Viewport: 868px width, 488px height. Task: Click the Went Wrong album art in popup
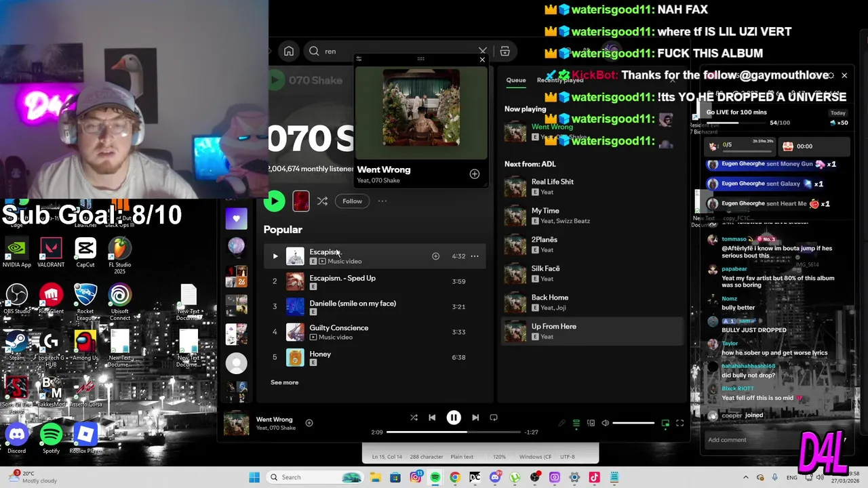point(421,108)
